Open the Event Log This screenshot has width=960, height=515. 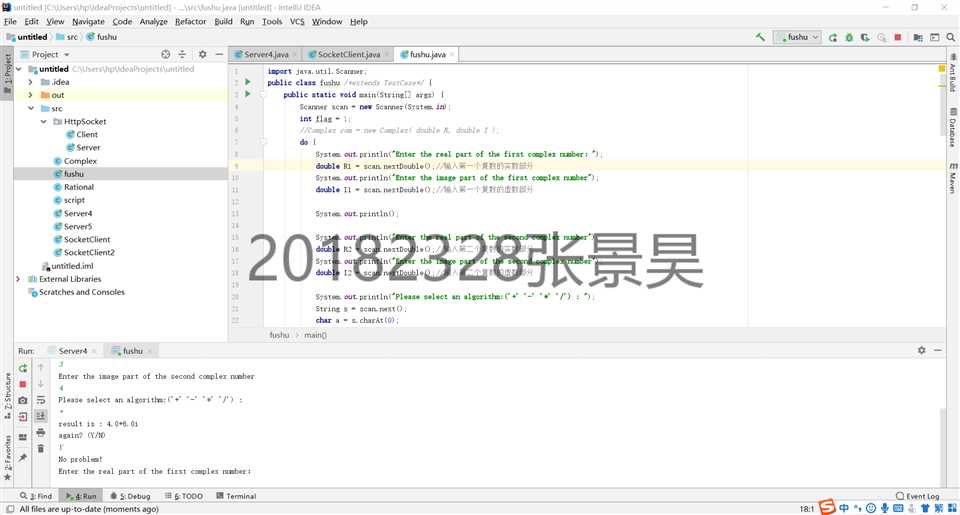coord(917,496)
